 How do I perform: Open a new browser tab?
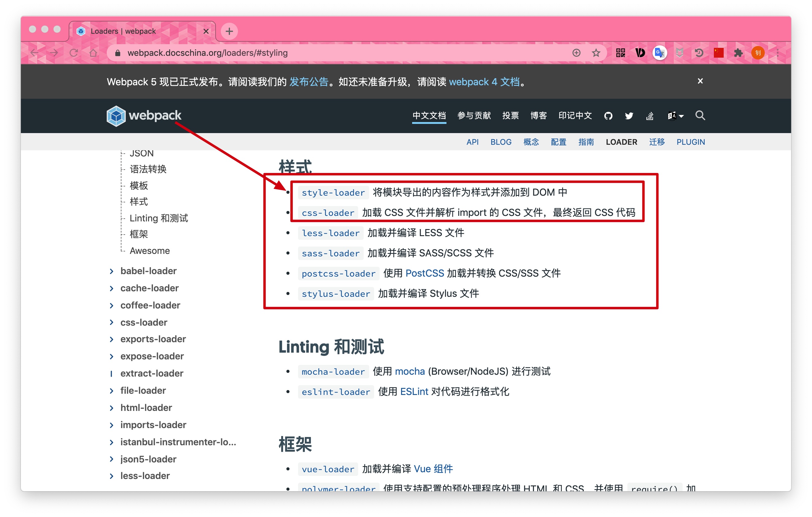229,31
